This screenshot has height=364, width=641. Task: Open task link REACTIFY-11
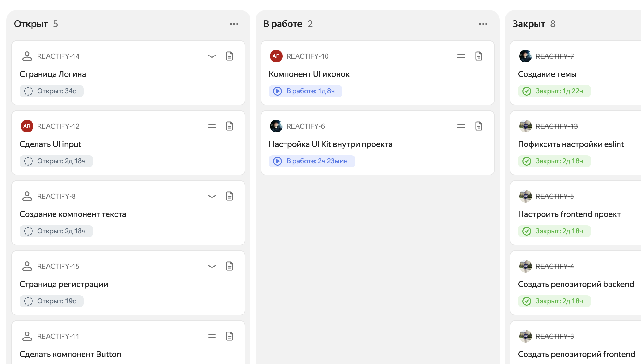[58, 336]
